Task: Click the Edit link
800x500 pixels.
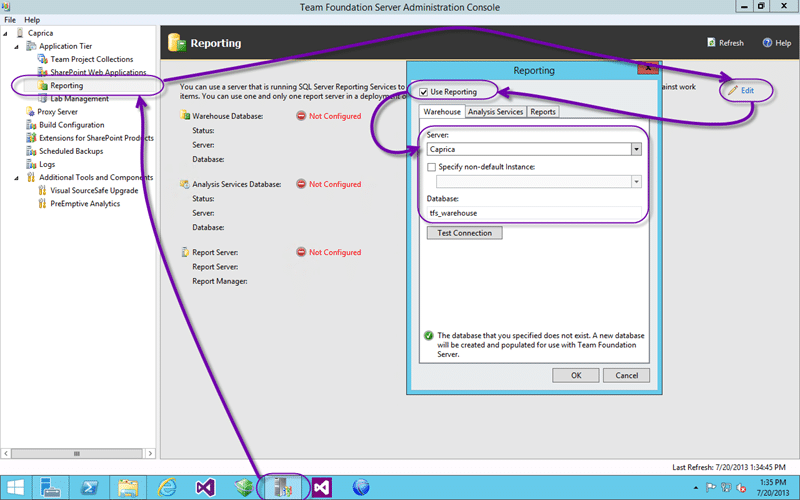Action: [747, 90]
